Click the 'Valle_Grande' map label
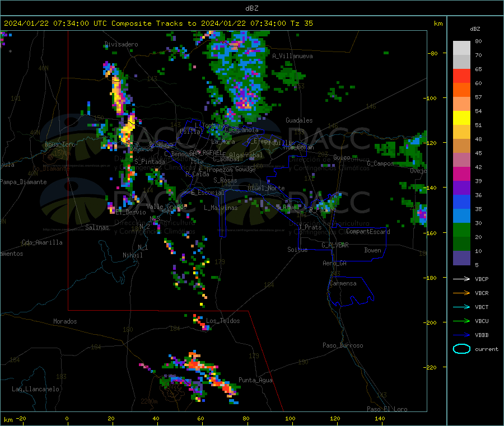The image size is (504, 426). pyautogui.click(x=166, y=206)
